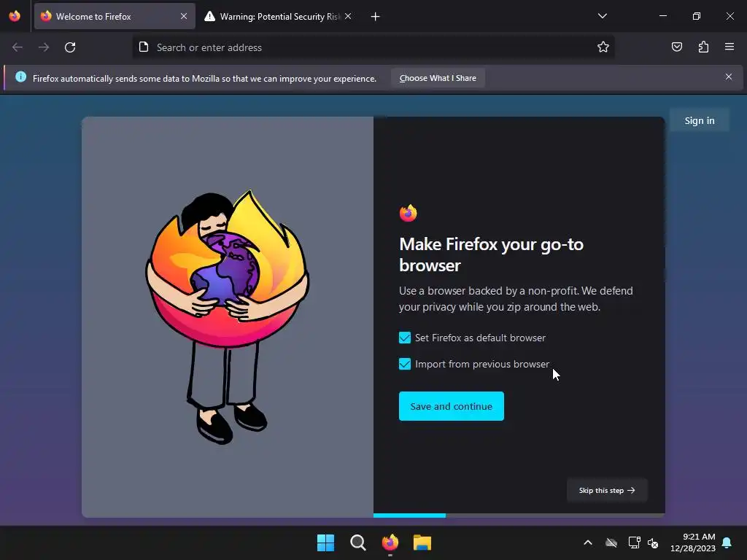Go back to the previous page
This screenshot has height=560, width=747.
pos(18,47)
